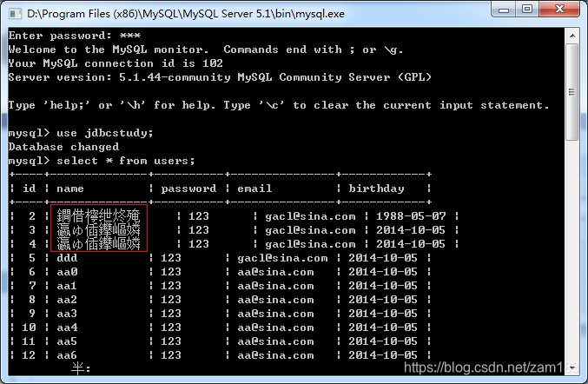The image size is (588, 384).
Task: Minimize the mysql.exe console window
Action: [504, 9]
